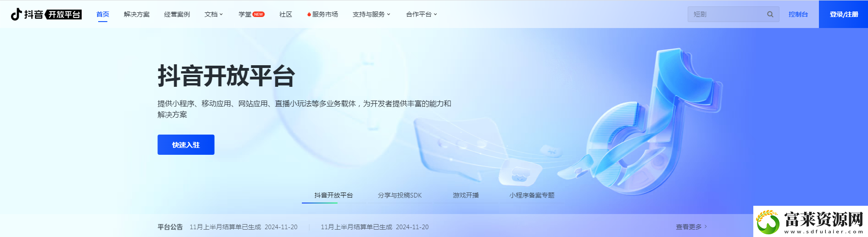This screenshot has width=868, height=237.
Task: Click the search magnifier icon
Action: coord(770,14)
